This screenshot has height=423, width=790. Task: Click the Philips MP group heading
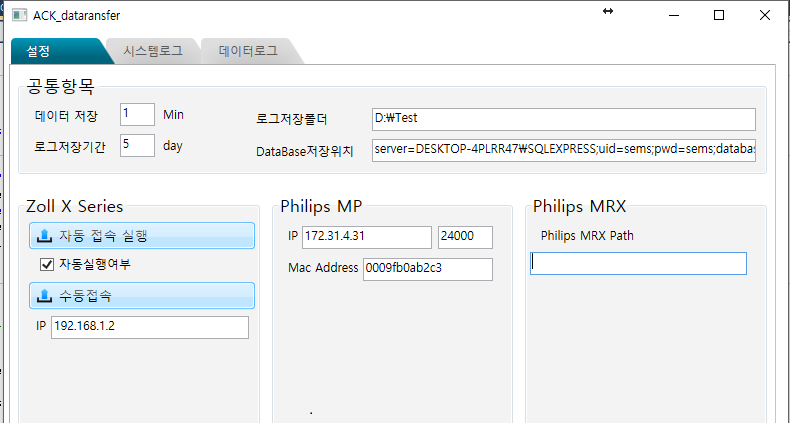[x=321, y=206]
